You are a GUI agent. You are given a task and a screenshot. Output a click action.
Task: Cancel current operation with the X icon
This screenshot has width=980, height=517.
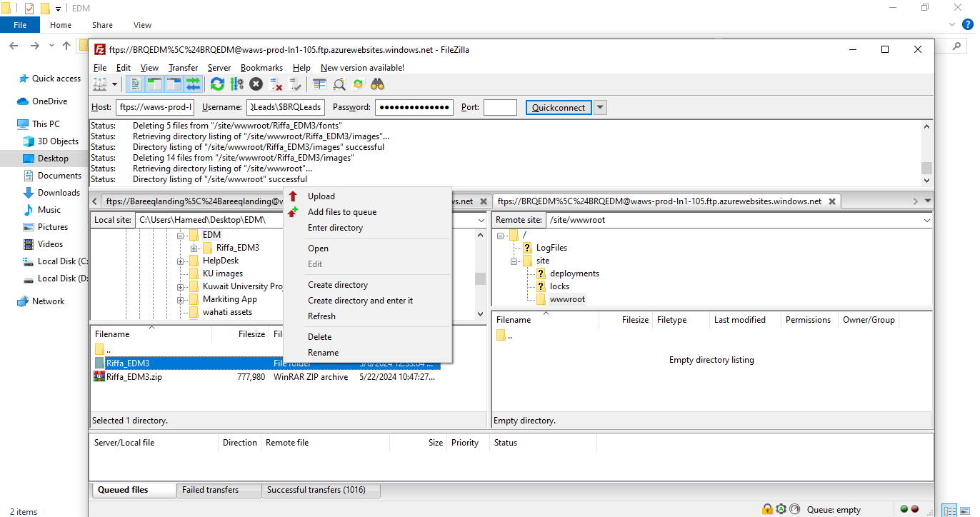256,84
